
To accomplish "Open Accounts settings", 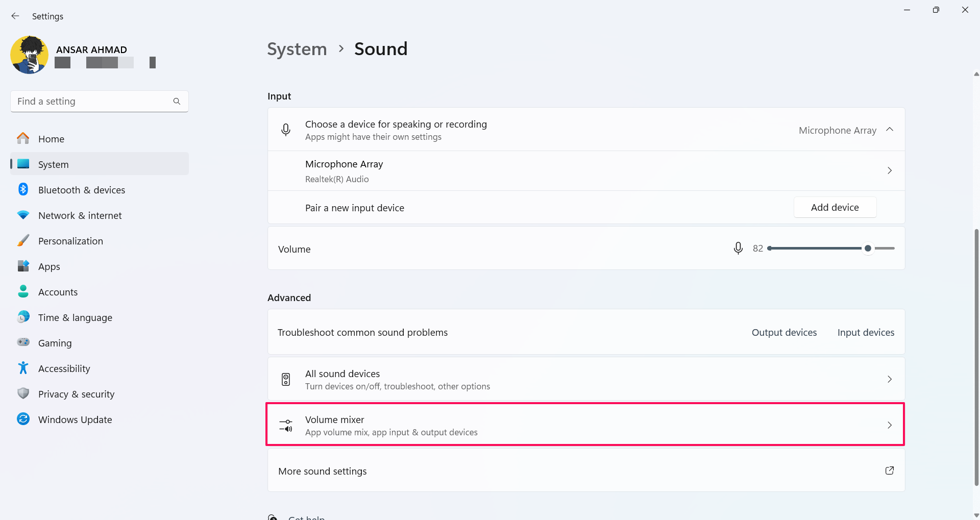I will point(100,292).
